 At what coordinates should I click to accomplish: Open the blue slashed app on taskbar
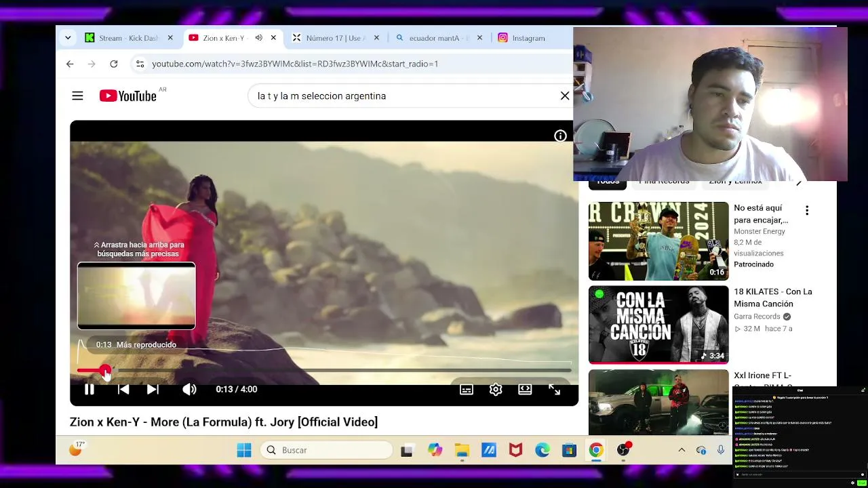(489, 450)
